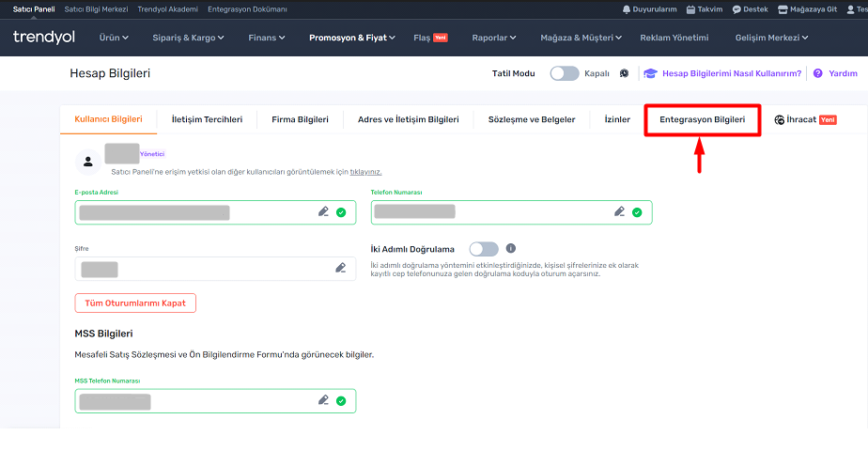Focus the Telefon Numarası field
The height and width of the screenshot is (466, 868).
pos(511,212)
